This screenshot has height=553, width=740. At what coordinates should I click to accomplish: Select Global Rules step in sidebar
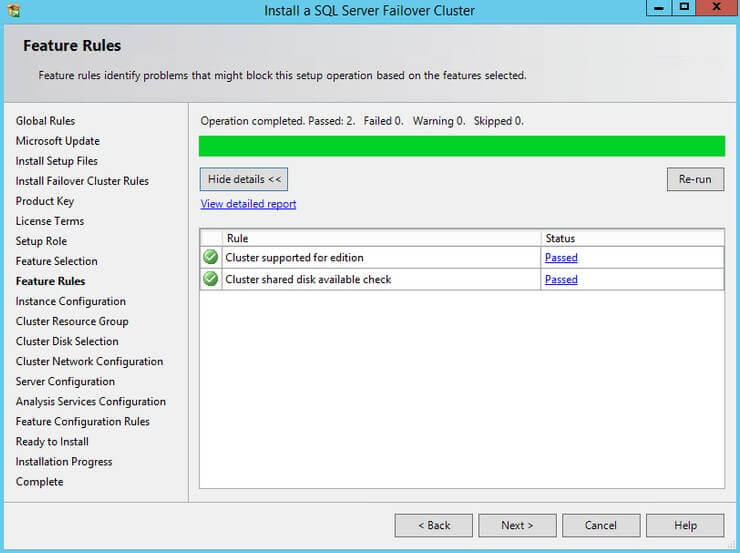point(45,121)
